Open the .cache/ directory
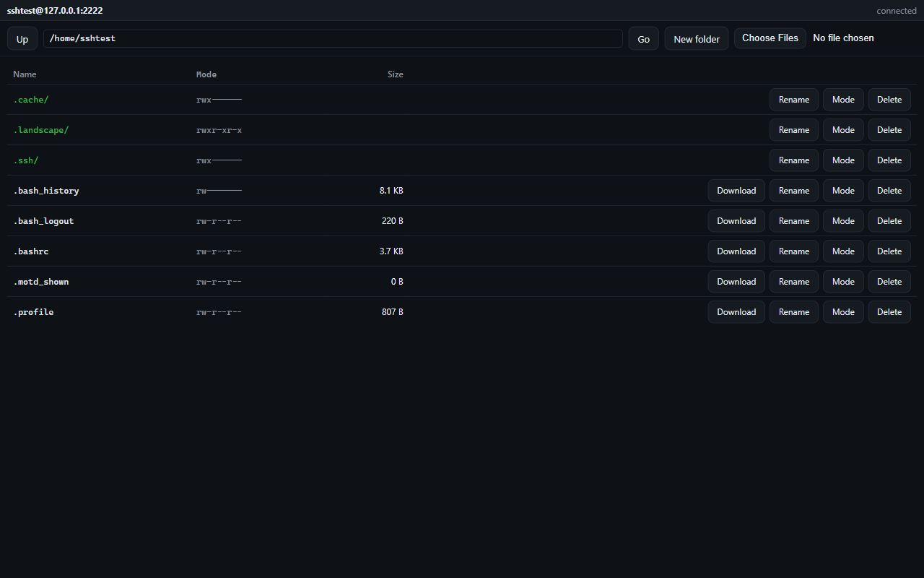 (x=31, y=100)
